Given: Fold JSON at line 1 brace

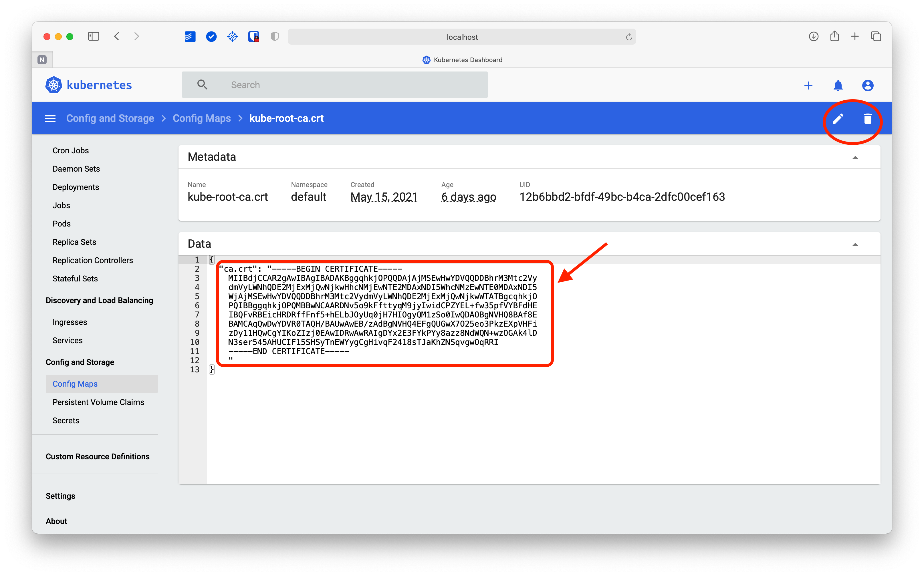Looking at the screenshot, I should 211,260.
